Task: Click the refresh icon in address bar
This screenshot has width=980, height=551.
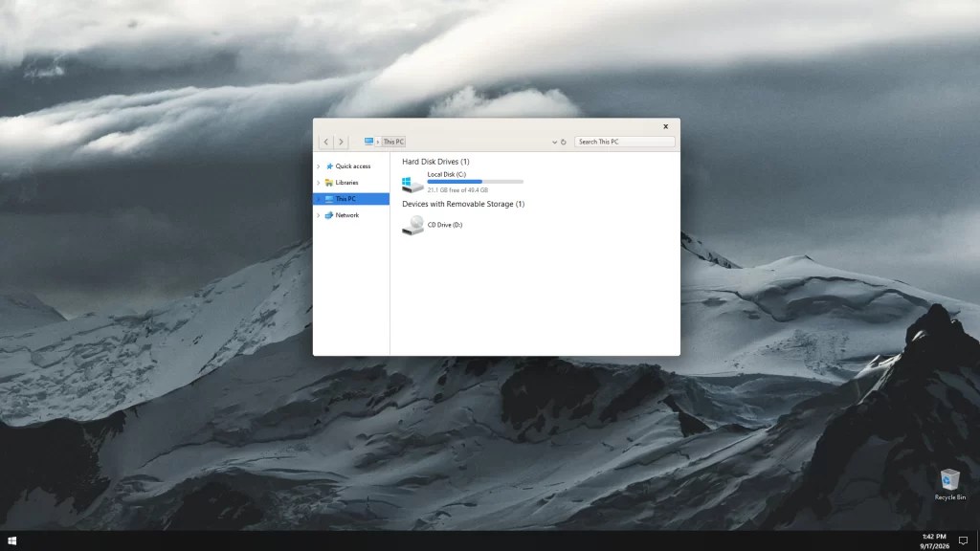Action: point(563,142)
